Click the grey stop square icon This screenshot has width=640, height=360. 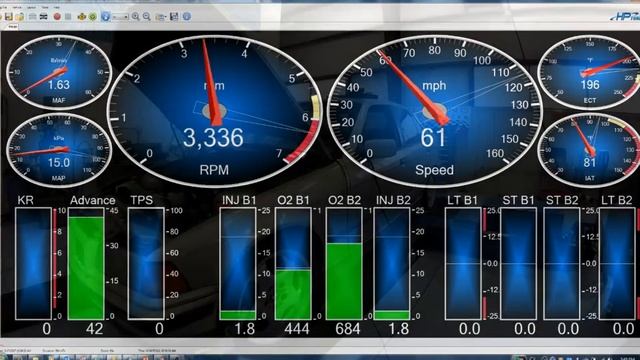tap(68, 16)
